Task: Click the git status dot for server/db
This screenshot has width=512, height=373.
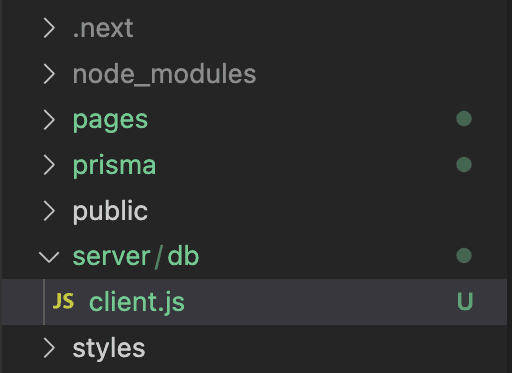Action: coord(464,256)
